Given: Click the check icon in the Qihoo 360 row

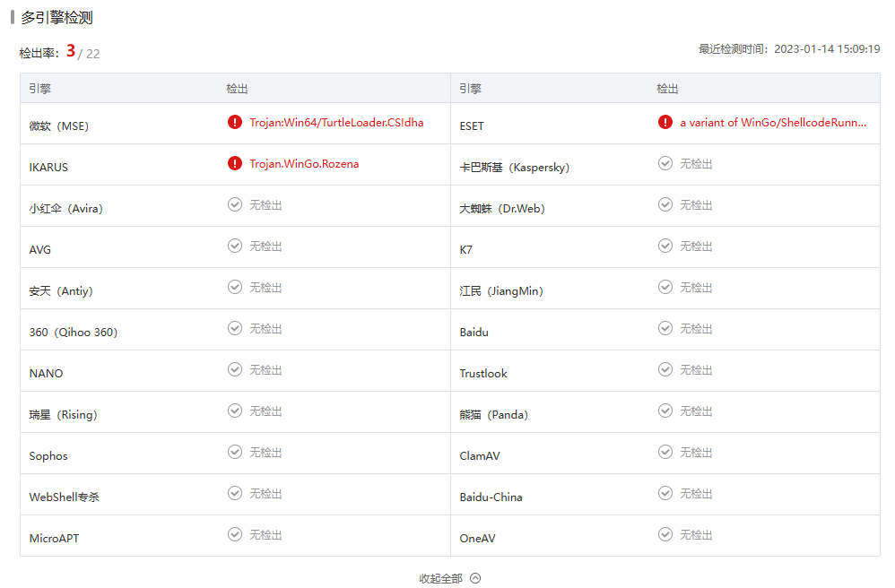Looking at the screenshot, I should coord(235,328).
